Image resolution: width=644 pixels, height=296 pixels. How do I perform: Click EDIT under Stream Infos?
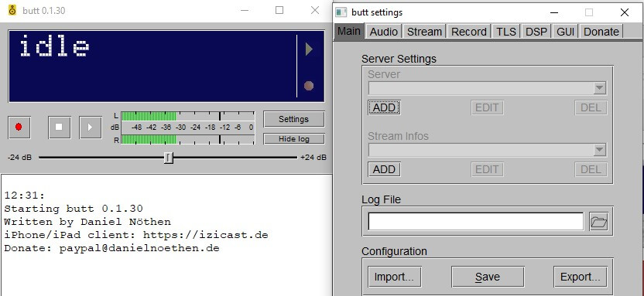click(487, 169)
